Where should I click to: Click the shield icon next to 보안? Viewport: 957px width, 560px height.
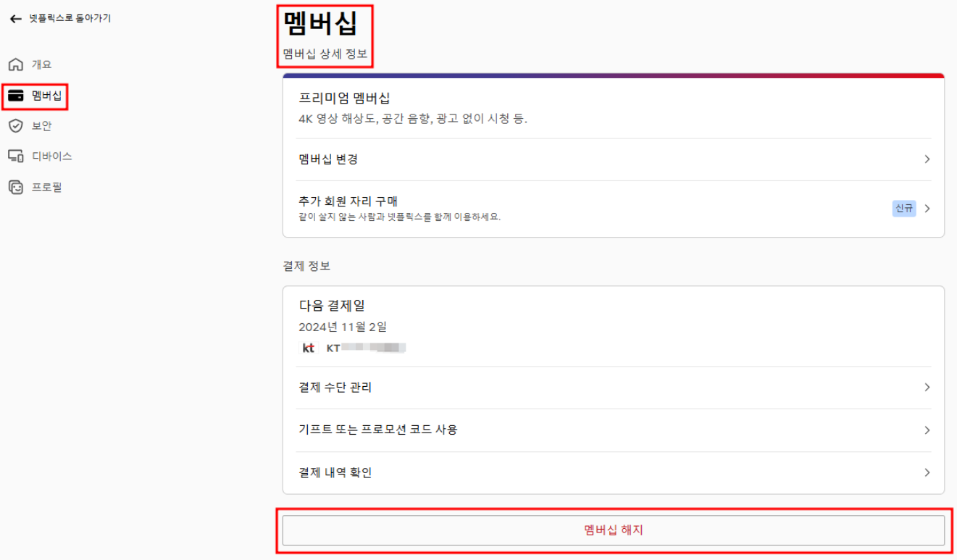(15, 126)
